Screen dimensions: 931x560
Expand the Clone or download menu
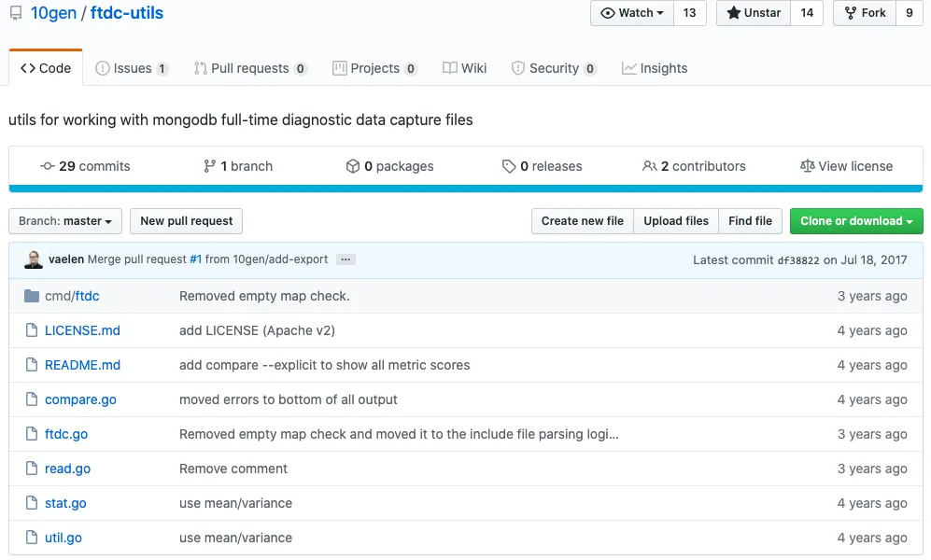(x=856, y=221)
